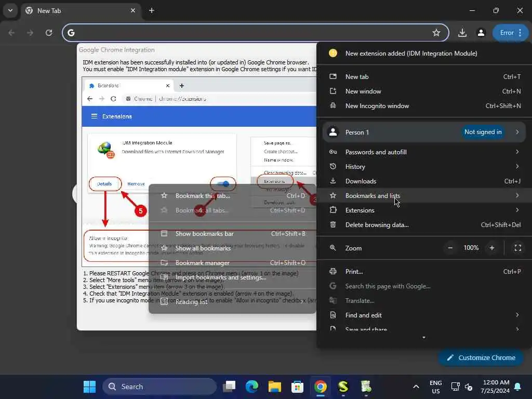Open File Explorer from taskbar

coord(274,387)
